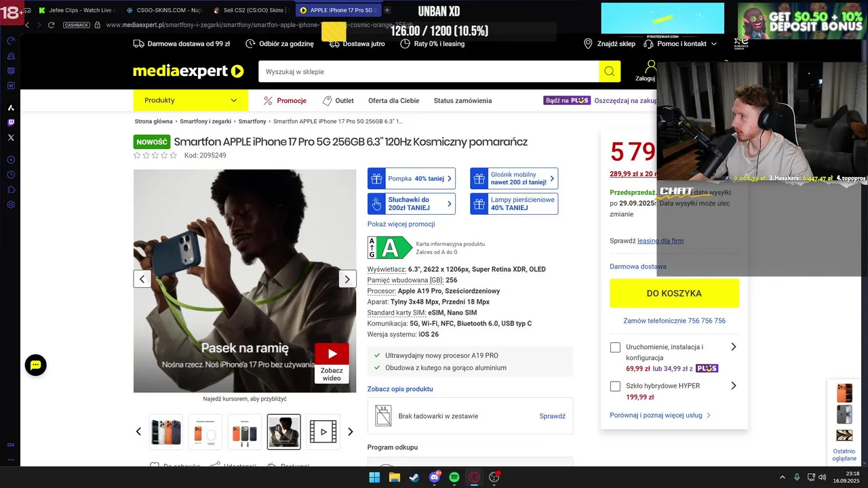This screenshot has width=868, height=488.
Task: Select the video filmstrip thumbnail
Action: pyautogui.click(x=323, y=432)
